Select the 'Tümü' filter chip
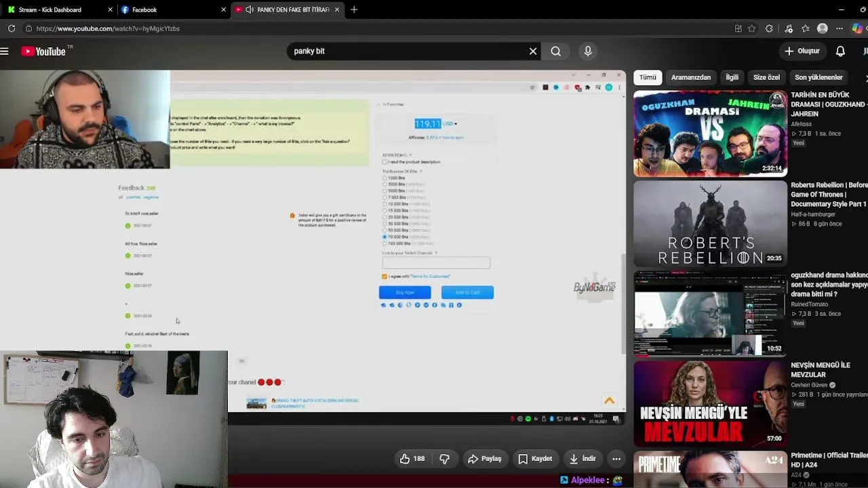This screenshot has height=488, width=868. (648, 77)
